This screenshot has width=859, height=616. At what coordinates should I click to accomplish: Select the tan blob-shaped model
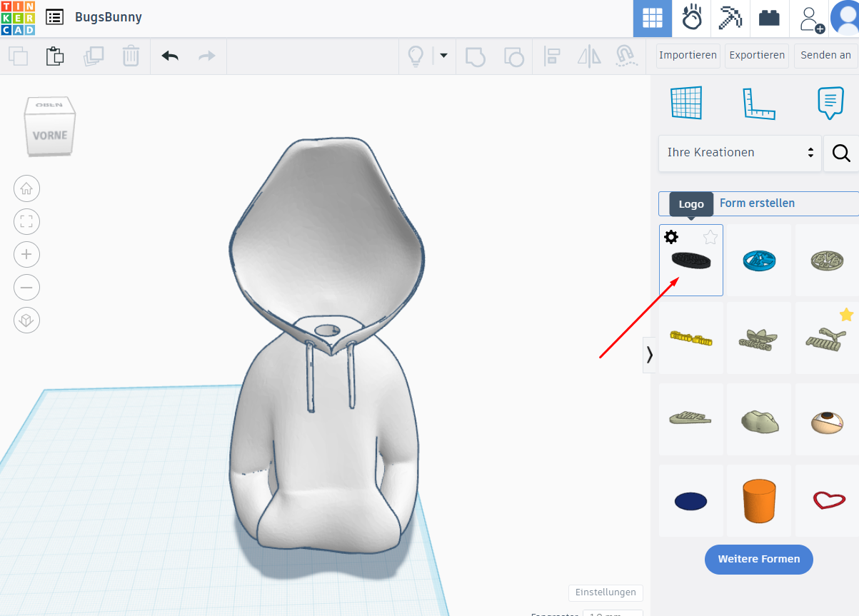coord(759,419)
